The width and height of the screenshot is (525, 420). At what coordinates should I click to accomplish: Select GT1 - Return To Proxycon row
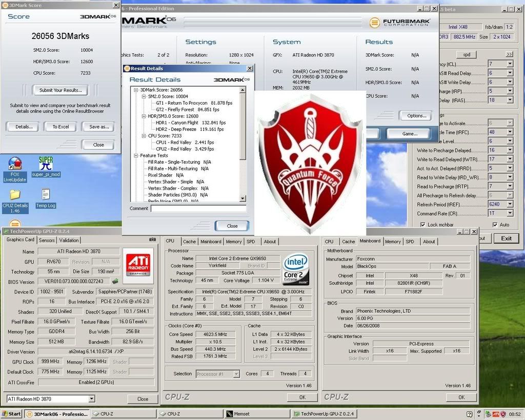tap(194, 103)
